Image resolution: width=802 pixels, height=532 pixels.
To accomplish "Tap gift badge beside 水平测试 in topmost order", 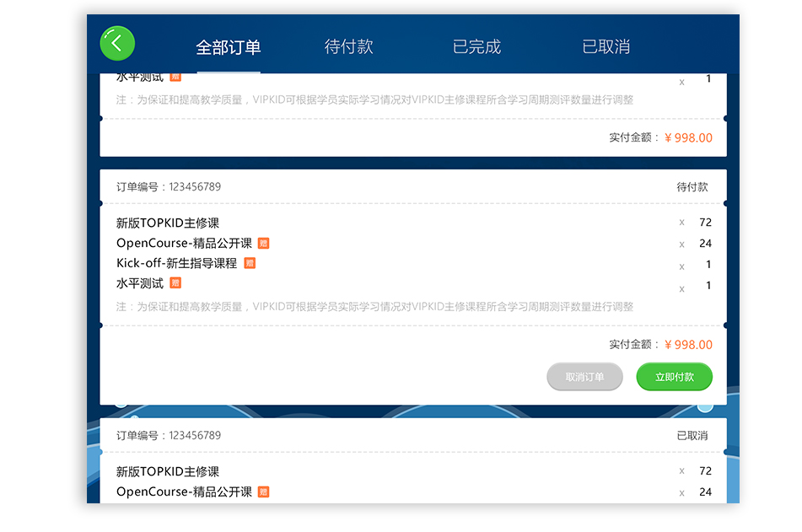I will (x=175, y=77).
